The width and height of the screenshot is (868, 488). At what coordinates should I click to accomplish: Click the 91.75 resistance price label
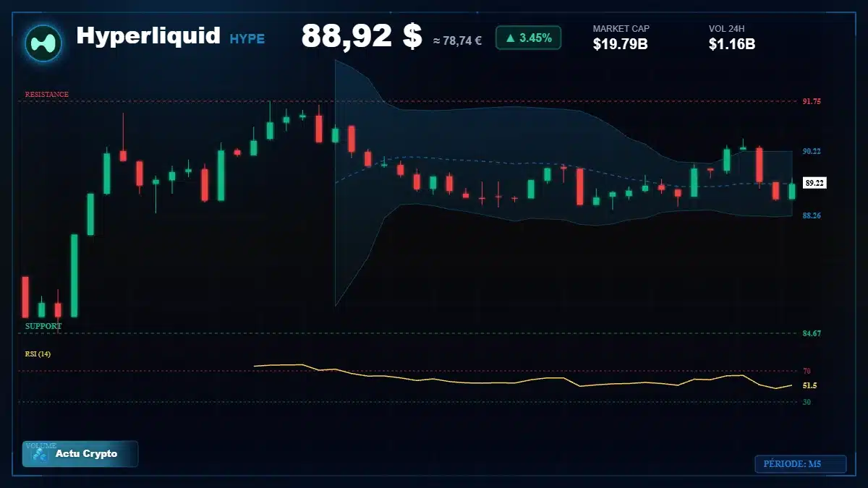812,102
